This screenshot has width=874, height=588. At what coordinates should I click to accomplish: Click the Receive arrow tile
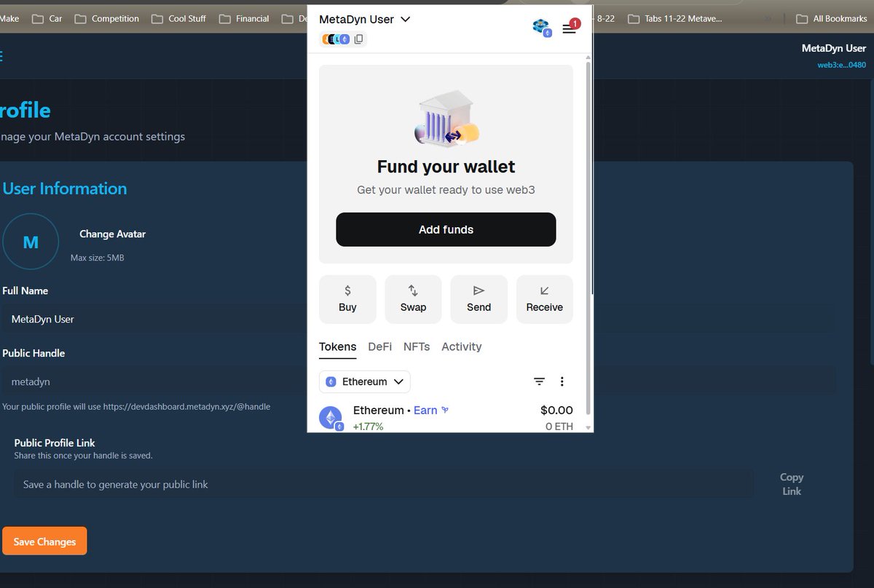point(545,299)
